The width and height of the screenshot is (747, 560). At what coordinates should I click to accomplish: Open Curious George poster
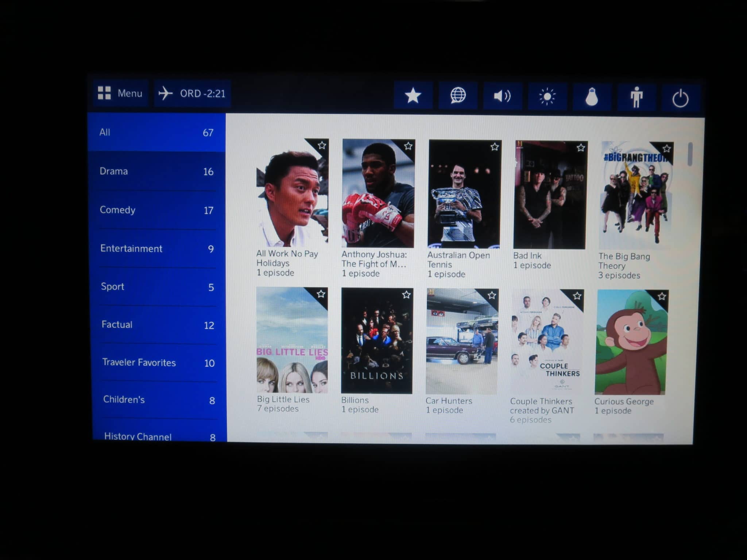pyautogui.click(x=631, y=343)
